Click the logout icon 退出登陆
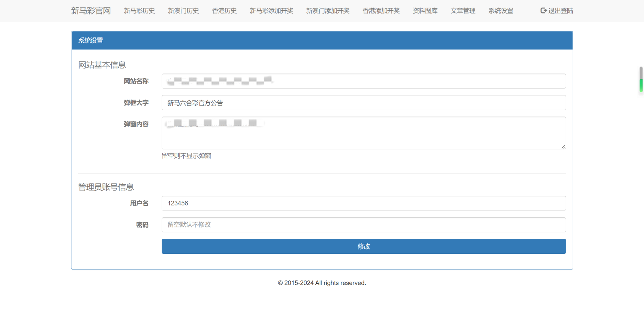644x333 pixels. pos(543,11)
